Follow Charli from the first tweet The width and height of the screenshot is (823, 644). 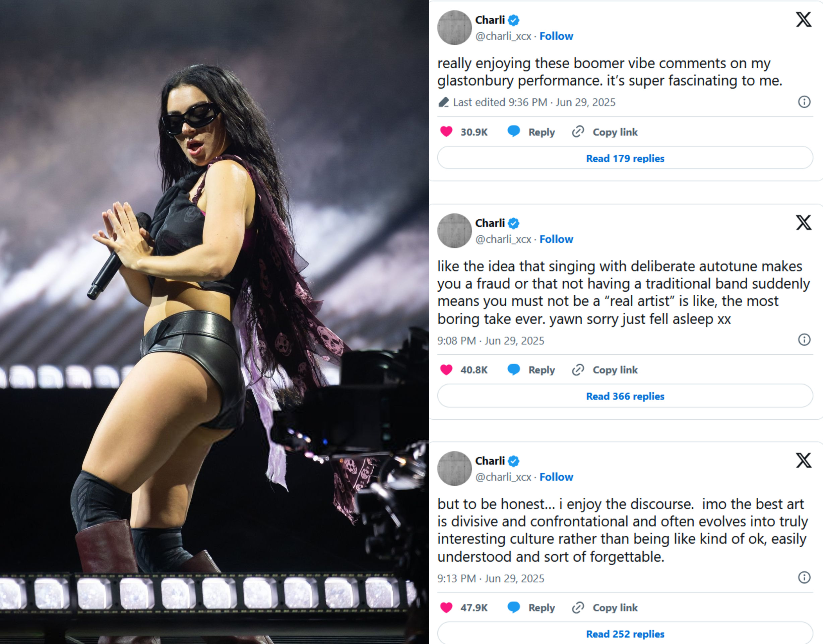point(556,36)
